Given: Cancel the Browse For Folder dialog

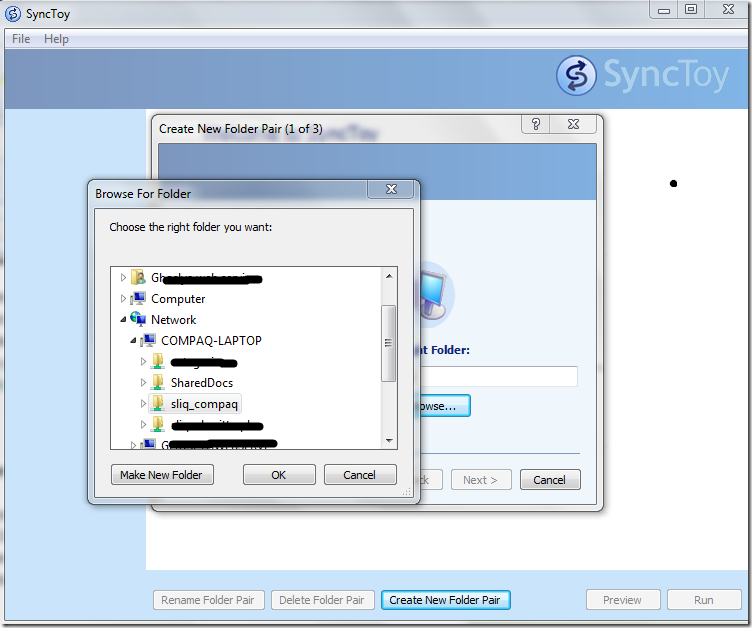Looking at the screenshot, I should pos(360,474).
